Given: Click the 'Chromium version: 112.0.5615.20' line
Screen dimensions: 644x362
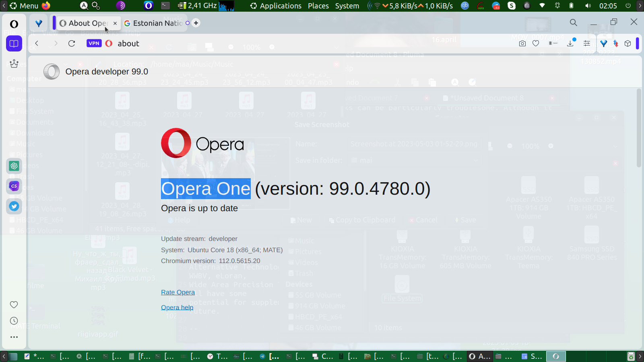Looking at the screenshot, I should click(211, 261).
